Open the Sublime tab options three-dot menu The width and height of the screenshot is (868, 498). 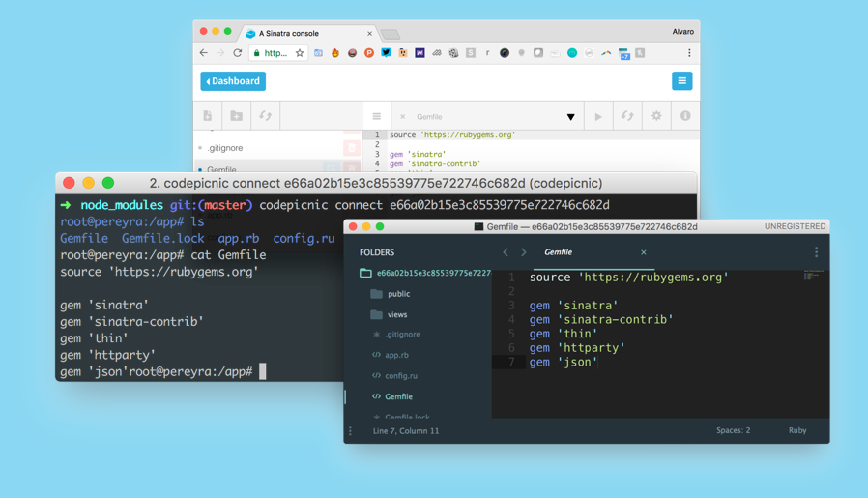tap(816, 252)
